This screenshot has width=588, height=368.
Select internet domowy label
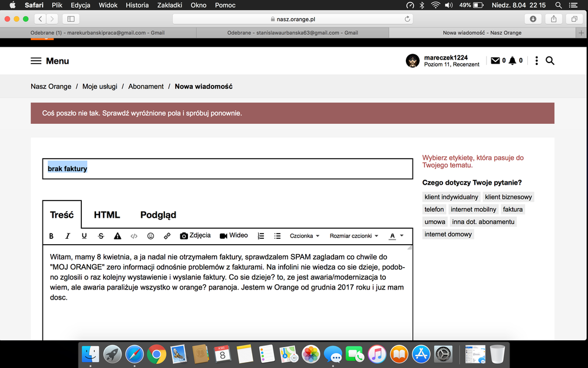point(448,234)
